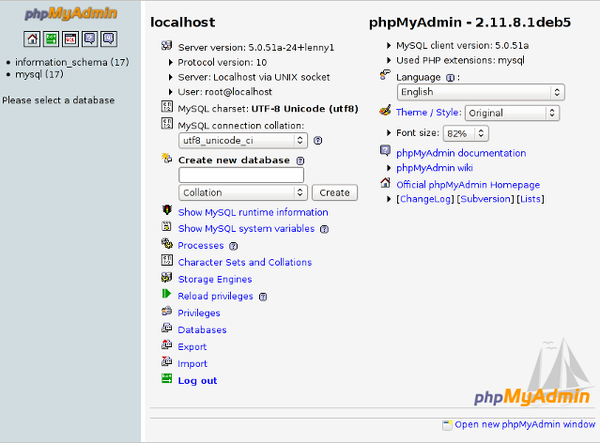The width and height of the screenshot is (600, 443).
Task: Click the MySQL connection collation icon
Action: point(167,124)
